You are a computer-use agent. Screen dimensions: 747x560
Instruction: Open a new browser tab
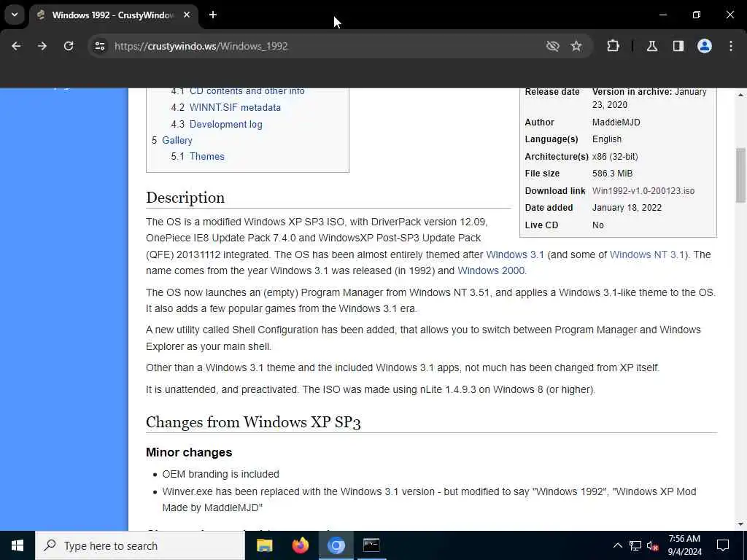click(213, 15)
